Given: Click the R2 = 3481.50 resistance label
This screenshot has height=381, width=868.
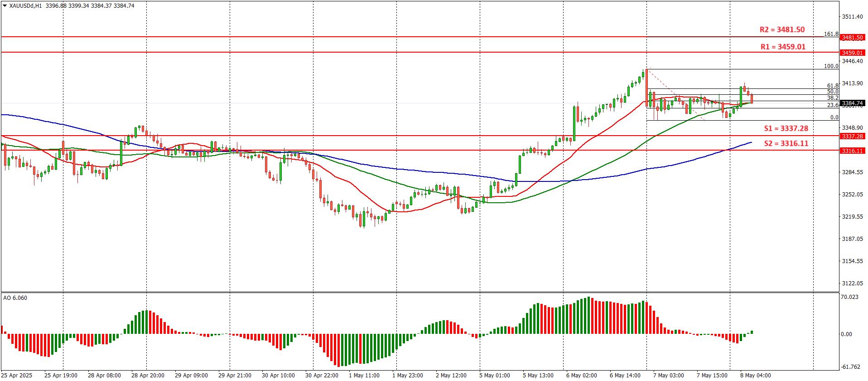Looking at the screenshot, I should (782, 29).
